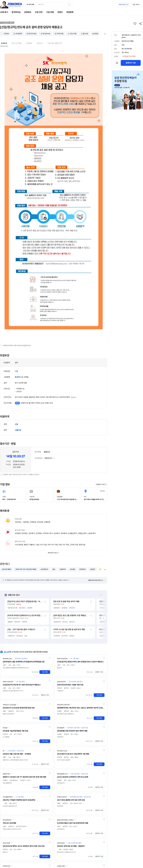Screen dimensions: 143x868
Task: Toggle the star on [상시] 생산운영 오퍼레이터 card
Action: [x=104, y=773]
